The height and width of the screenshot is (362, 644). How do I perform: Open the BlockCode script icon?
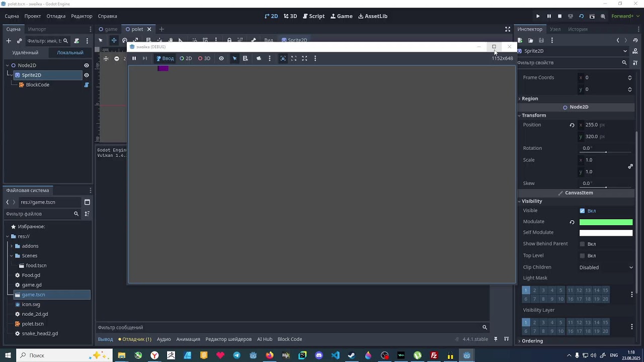(x=87, y=85)
